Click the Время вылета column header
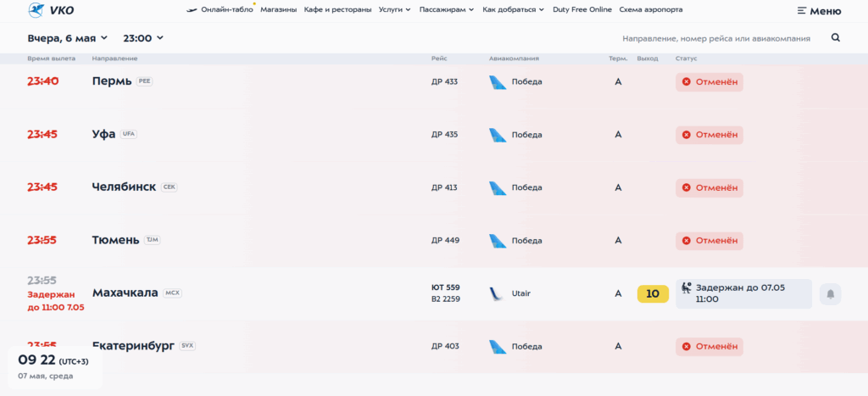 click(52, 59)
